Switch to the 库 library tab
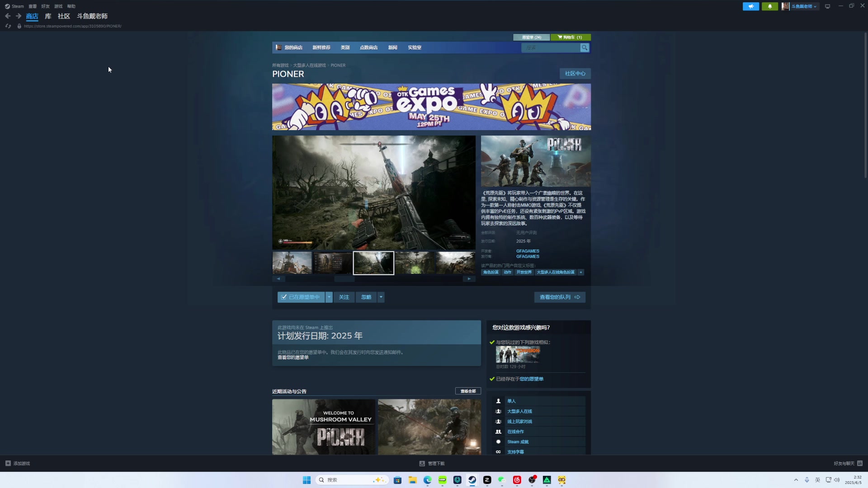 tap(48, 16)
